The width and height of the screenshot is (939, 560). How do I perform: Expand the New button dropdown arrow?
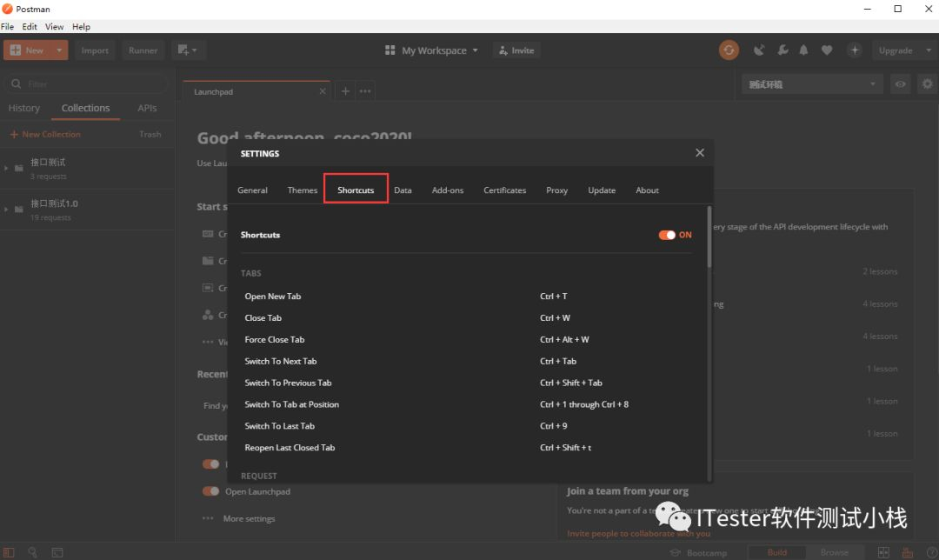(59, 50)
